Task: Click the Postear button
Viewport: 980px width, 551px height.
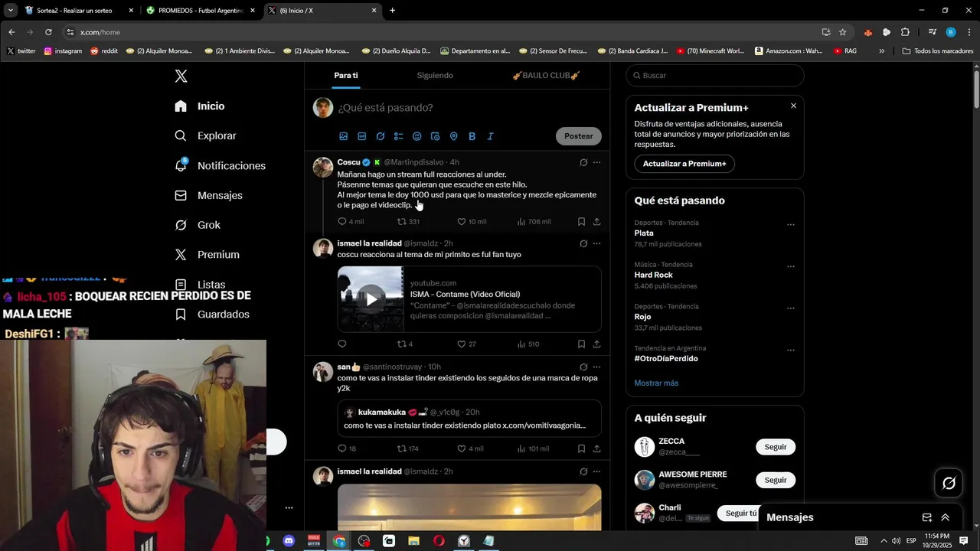Action: pyautogui.click(x=579, y=136)
